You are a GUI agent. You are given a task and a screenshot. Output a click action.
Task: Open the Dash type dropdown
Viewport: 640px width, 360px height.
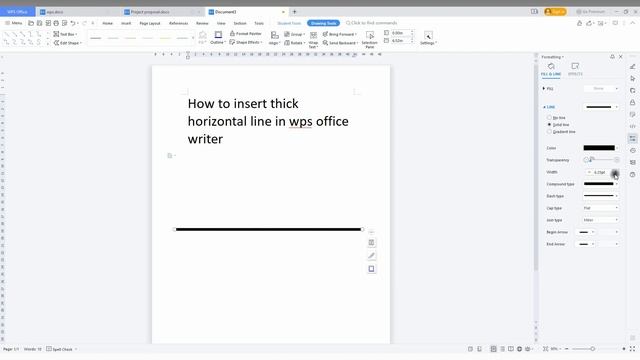(x=601, y=196)
